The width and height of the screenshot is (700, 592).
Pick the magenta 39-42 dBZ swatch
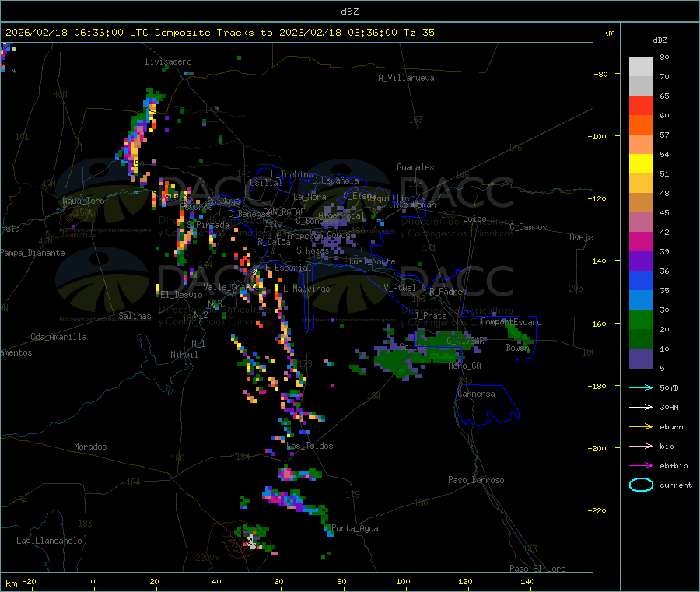click(641, 241)
